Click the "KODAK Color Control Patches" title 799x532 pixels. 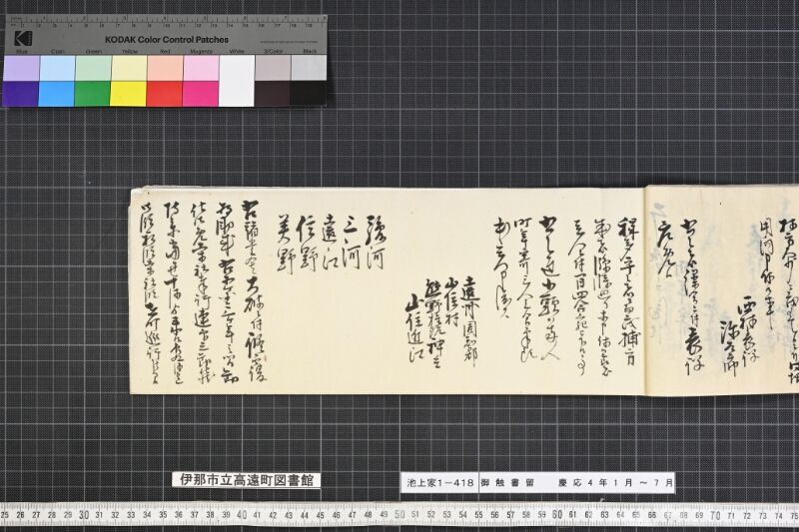[x=167, y=40]
